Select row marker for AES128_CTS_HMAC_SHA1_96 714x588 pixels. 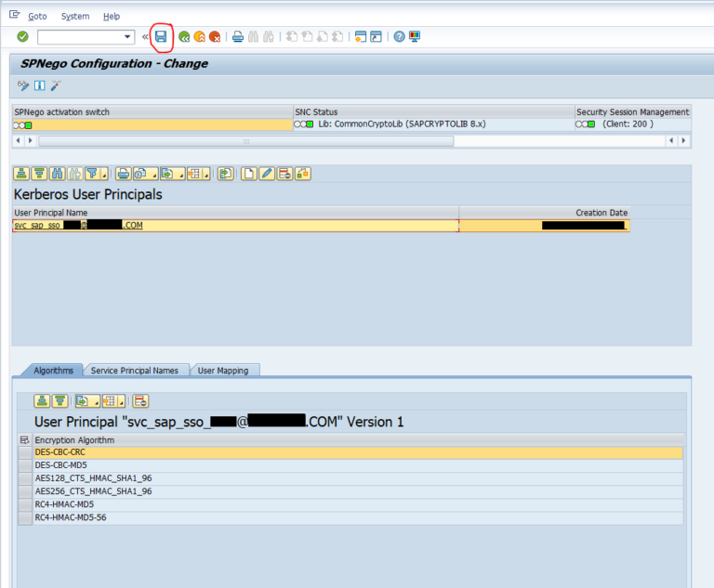24,478
